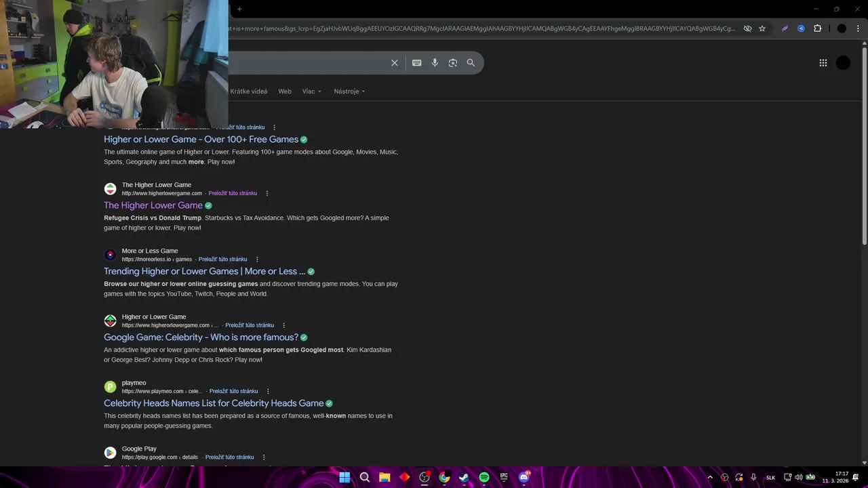Click the page vertical scrollbar thumb
868x488 pixels.
(864, 146)
